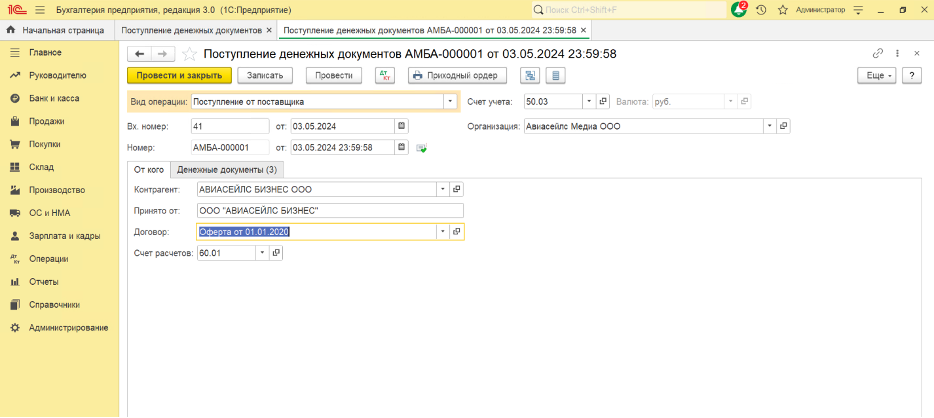Open service settings lines icon in title bar

click(x=858, y=10)
